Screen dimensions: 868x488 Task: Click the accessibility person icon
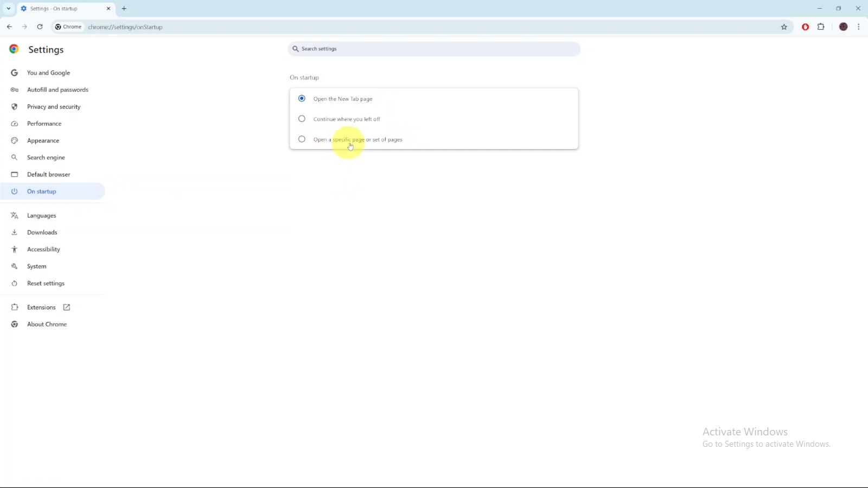(x=15, y=249)
